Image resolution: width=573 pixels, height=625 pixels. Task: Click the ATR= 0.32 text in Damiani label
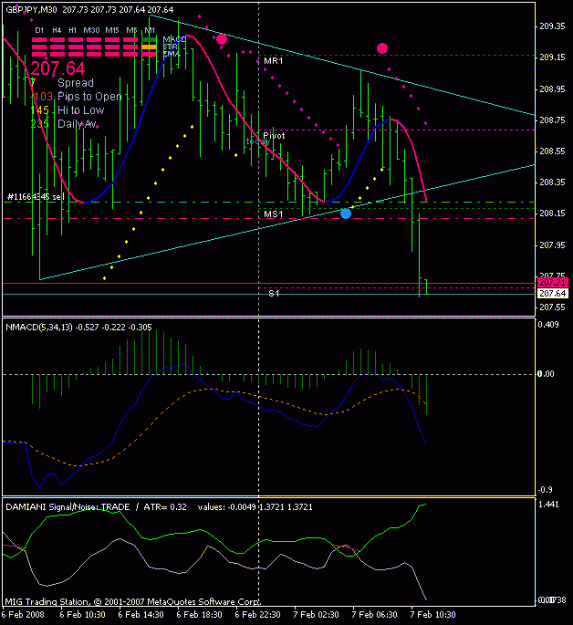[x=165, y=507]
